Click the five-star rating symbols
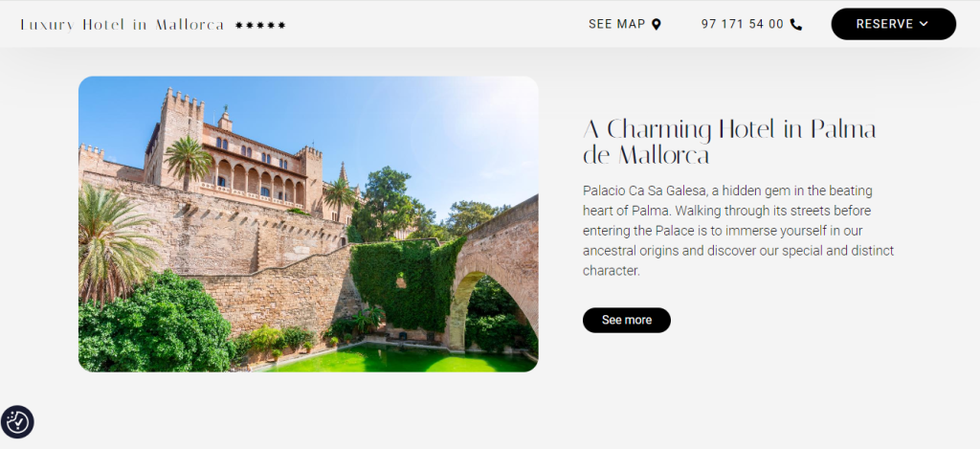The image size is (980, 449). click(x=260, y=25)
